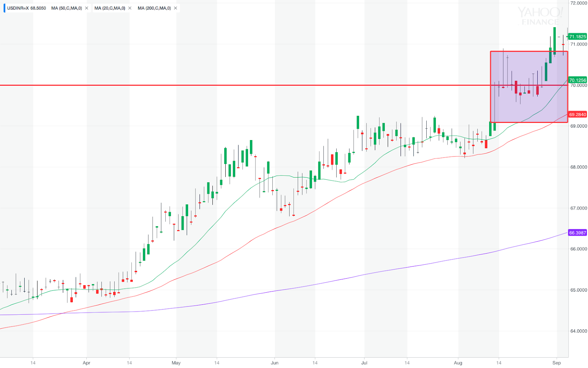Click the 69.0000 price axis label
Image resolution: width=588 pixels, height=368 pixels.
(578, 126)
